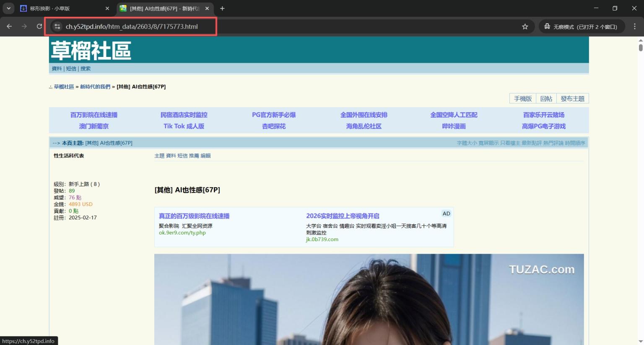Close the 移形换影 · 小草版 tab
Image resolution: width=644 pixels, height=345 pixels.
point(107,8)
